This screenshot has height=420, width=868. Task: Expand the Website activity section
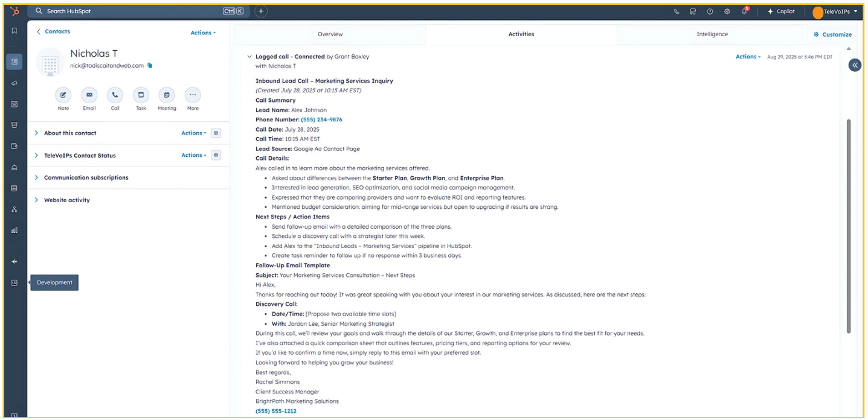36,200
